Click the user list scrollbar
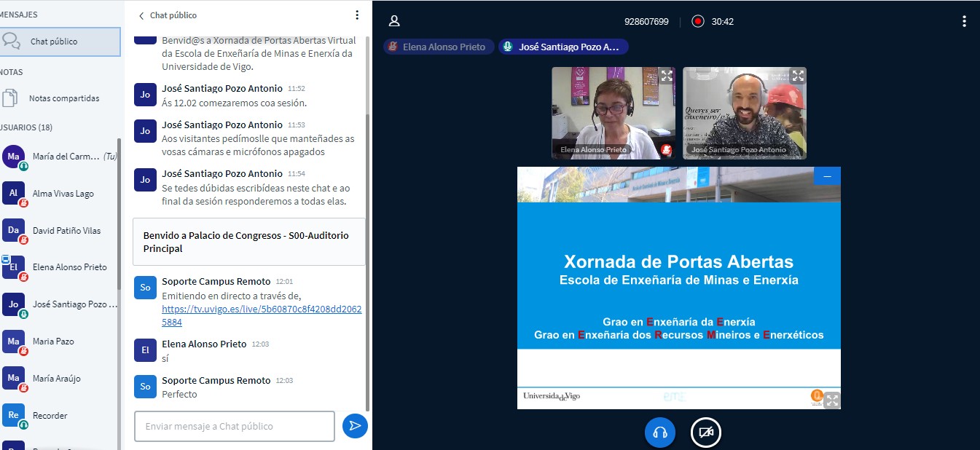The width and height of the screenshot is (980, 450). [119, 215]
